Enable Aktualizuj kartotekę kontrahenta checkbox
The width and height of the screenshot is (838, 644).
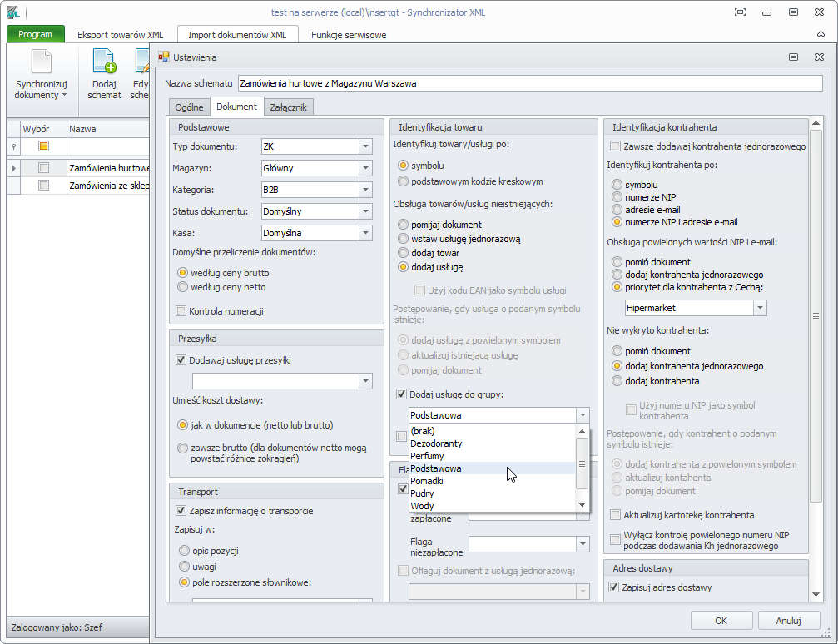(x=616, y=515)
